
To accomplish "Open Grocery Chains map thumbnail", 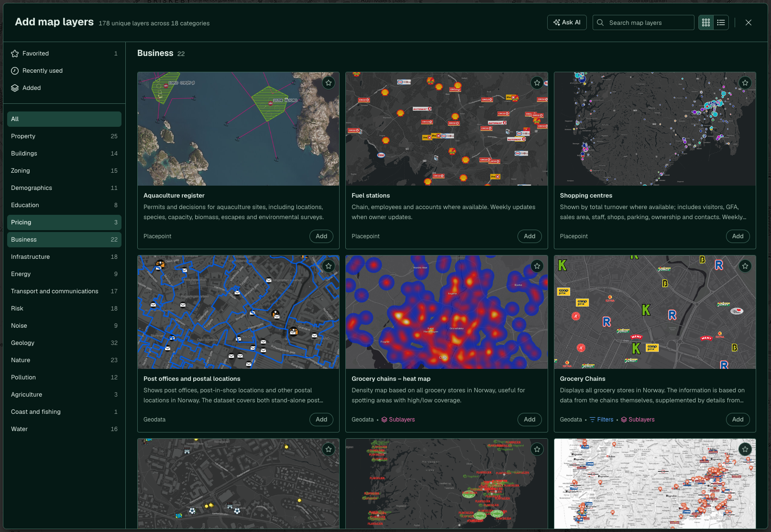I will pos(655,312).
